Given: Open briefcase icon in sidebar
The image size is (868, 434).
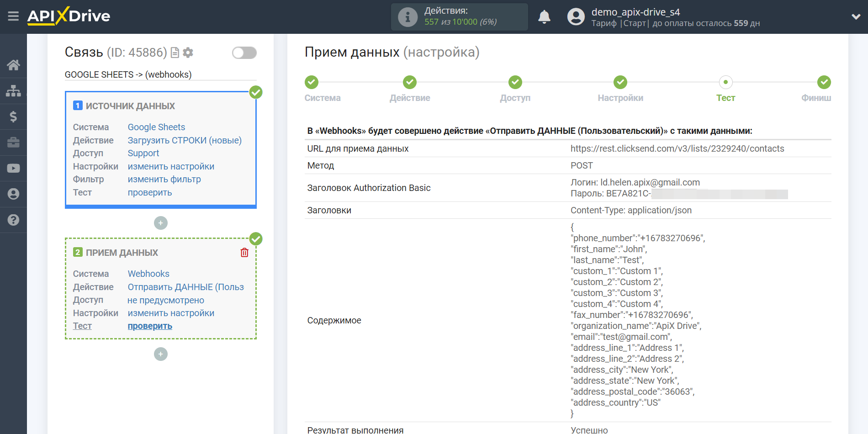Looking at the screenshot, I should coord(13,143).
